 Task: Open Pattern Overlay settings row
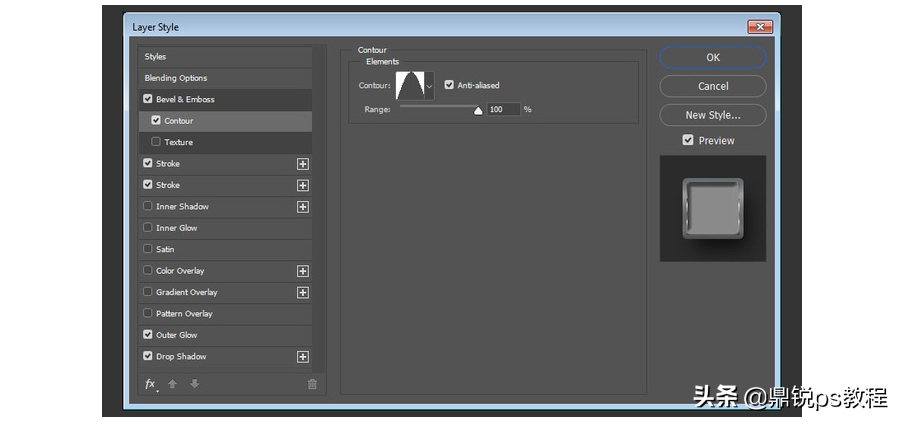(x=225, y=314)
